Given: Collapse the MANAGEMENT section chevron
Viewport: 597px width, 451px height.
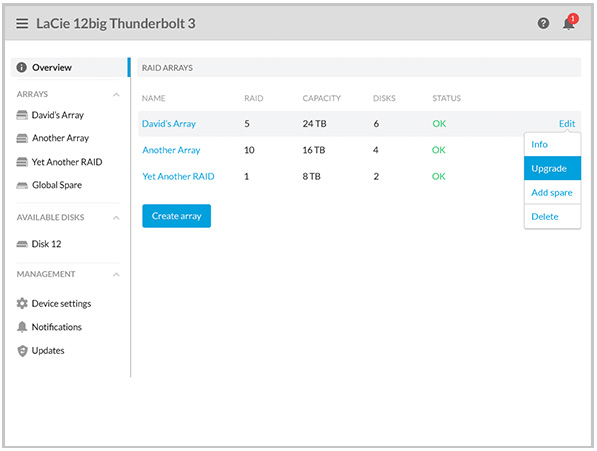Looking at the screenshot, I should [117, 274].
